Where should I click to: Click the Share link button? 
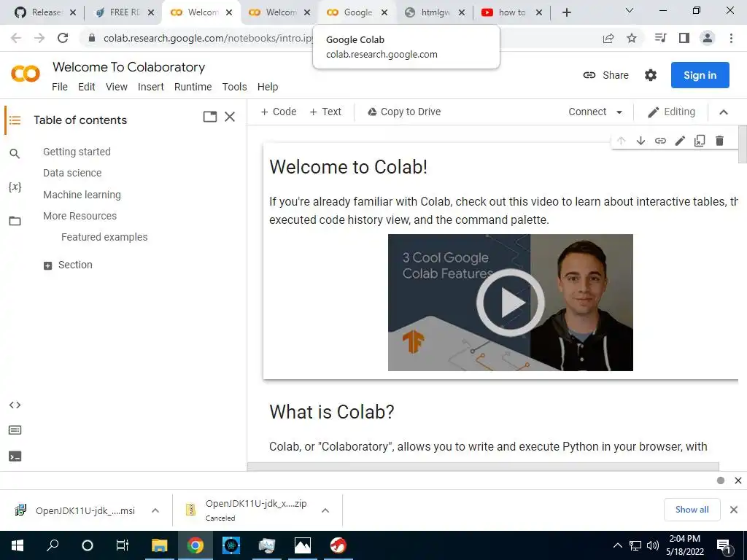[606, 75]
